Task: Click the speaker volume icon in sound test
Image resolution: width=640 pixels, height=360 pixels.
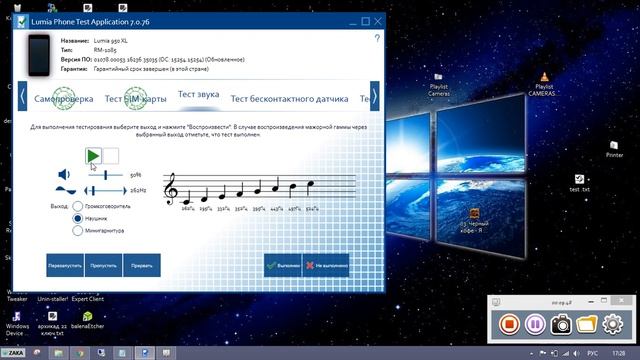Action: click(64, 175)
